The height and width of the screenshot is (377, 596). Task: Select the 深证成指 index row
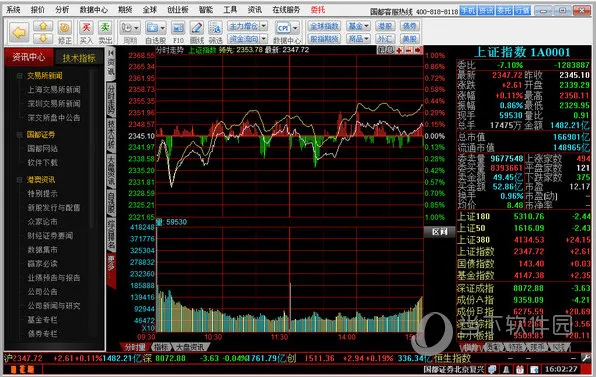[523, 288]
